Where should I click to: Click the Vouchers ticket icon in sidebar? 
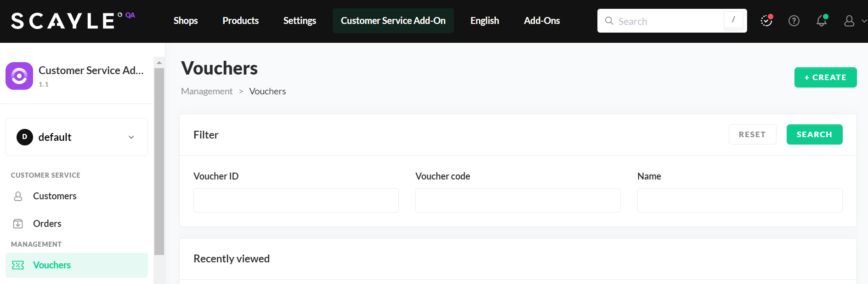pos(18,265)
